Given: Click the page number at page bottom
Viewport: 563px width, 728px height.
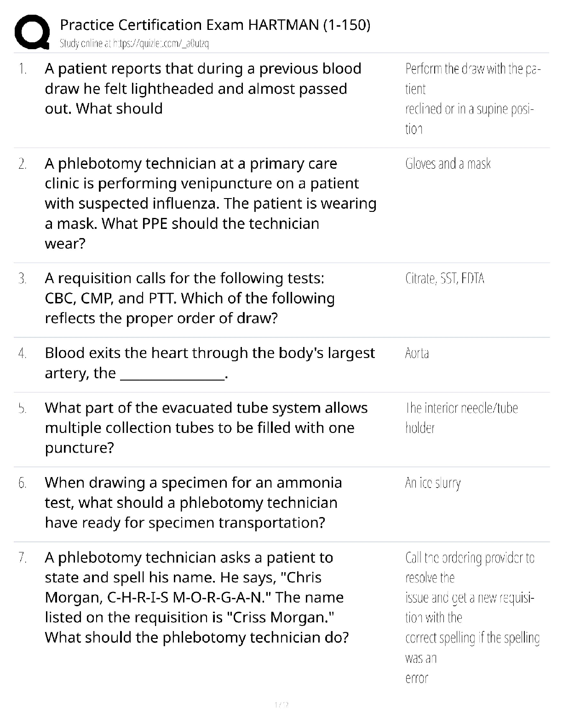Looking at the screenshot, I should [281, 705].
